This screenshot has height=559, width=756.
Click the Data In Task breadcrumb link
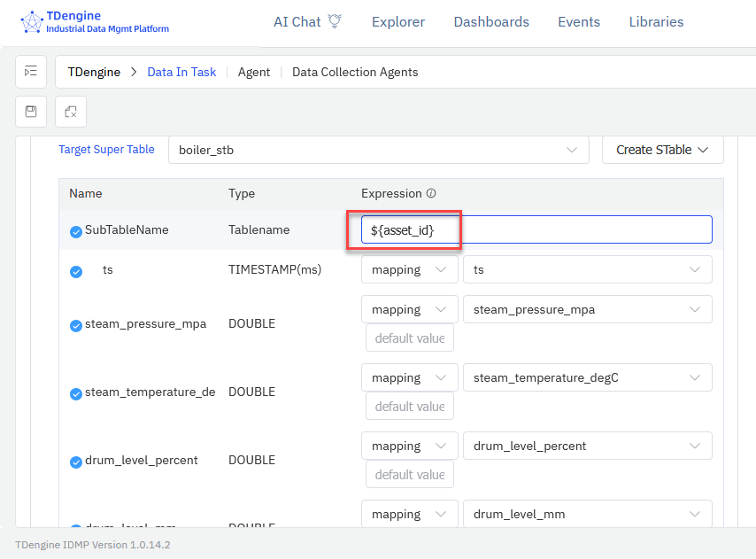point(181,72)
